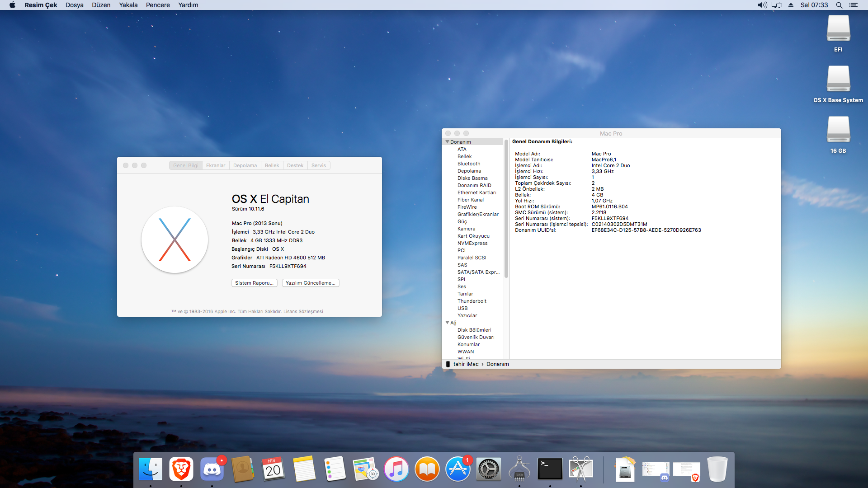Select ATA in the hardware list

tap(462, 149)
